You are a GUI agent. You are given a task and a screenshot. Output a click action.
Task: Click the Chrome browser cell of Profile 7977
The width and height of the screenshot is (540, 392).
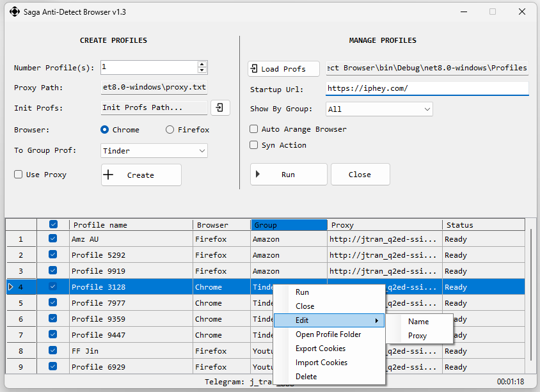(222, 303)
